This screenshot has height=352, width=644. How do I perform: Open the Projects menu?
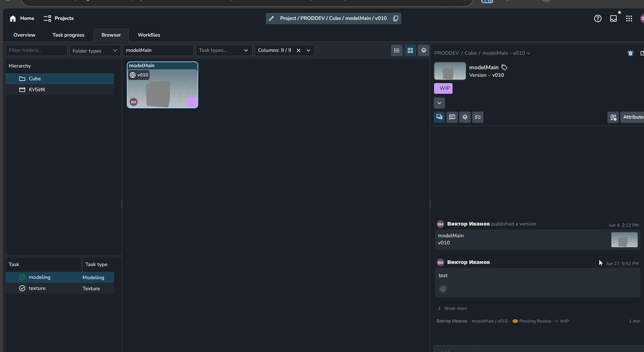59,18
